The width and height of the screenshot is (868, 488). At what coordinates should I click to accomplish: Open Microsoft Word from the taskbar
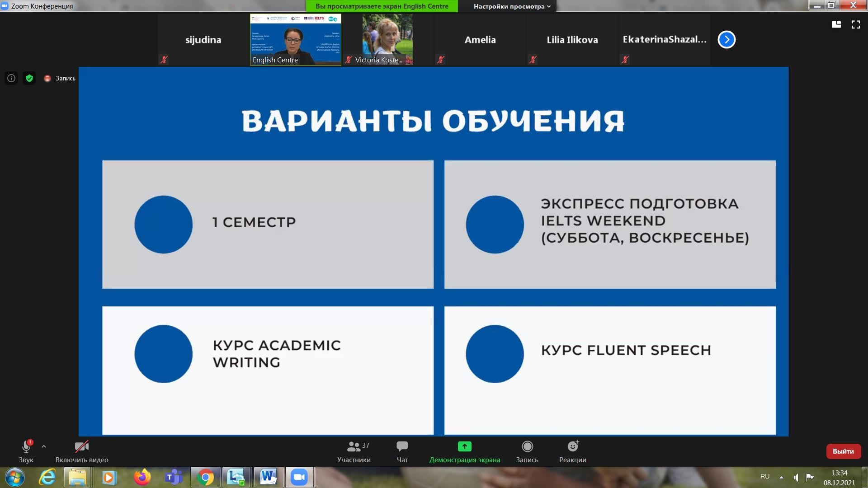tap(268, 477)
